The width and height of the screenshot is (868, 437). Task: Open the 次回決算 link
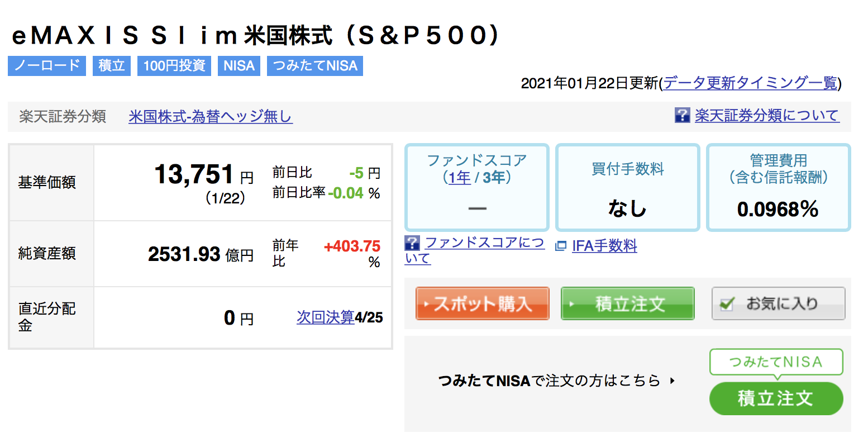tap(326, 317)
